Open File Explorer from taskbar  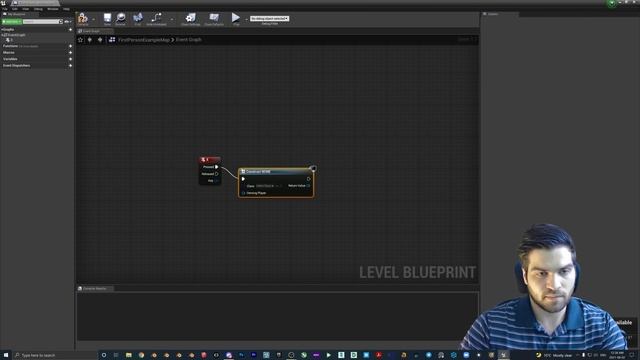click(129, 355)
